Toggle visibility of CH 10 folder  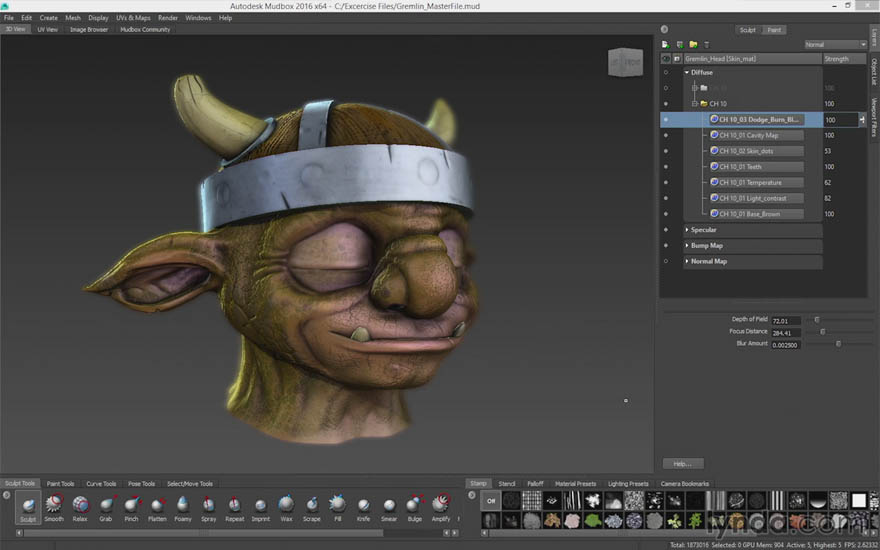pyautogui.click(x=666, y=104)
